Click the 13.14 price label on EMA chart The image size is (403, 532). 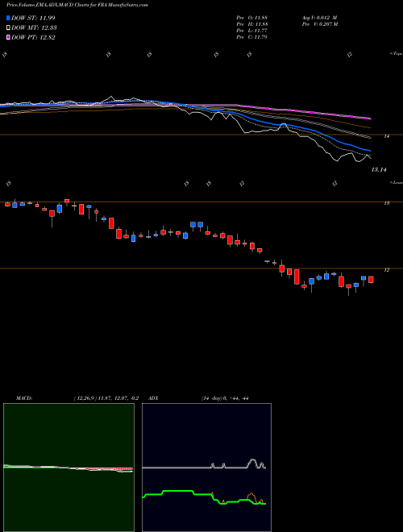click(379, 169)
